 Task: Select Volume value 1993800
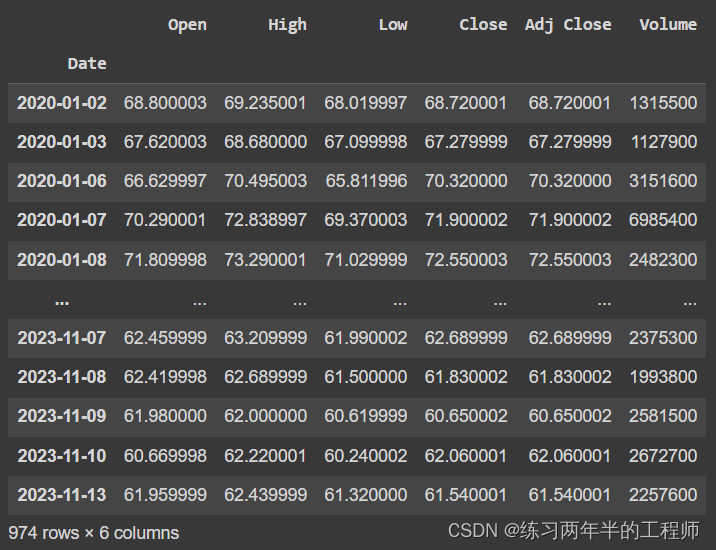663,377
